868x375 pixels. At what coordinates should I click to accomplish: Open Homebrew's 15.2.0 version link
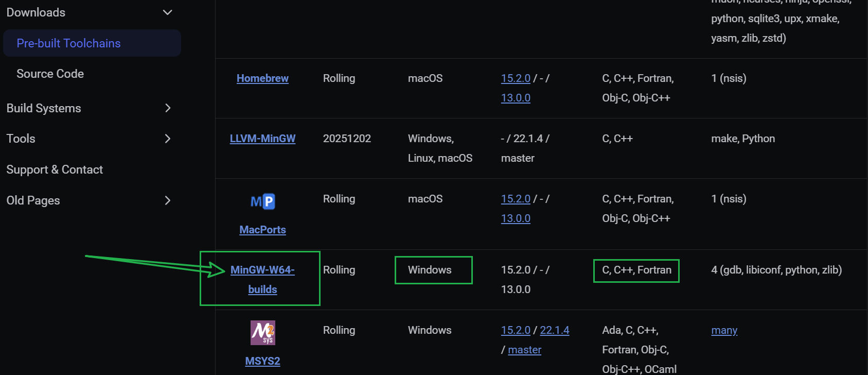(x=516, y=78)
